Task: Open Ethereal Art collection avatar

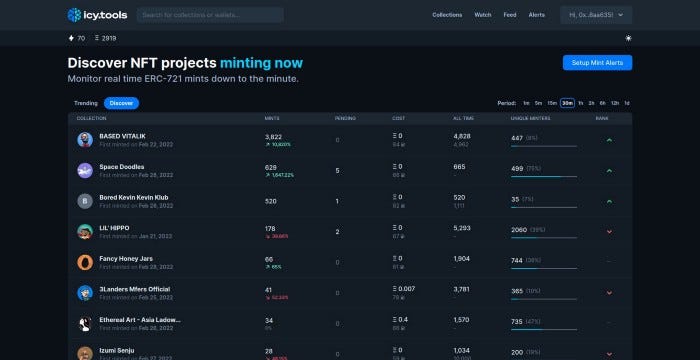Action: (x=85, y=324)
